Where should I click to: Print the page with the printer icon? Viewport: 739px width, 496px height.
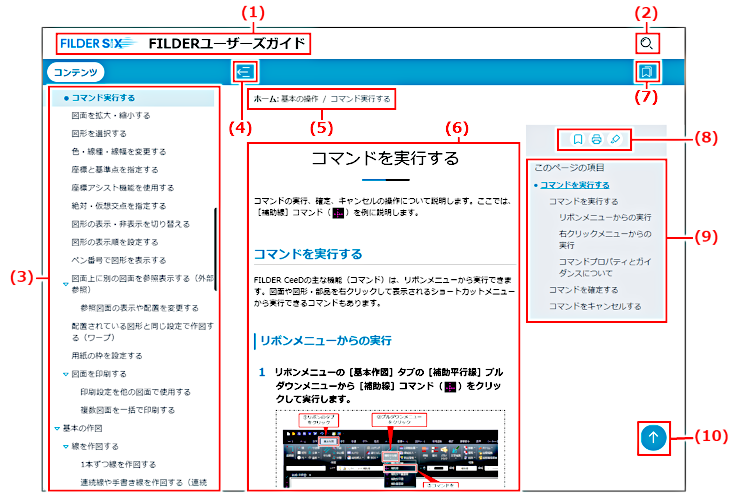(596, 139)
